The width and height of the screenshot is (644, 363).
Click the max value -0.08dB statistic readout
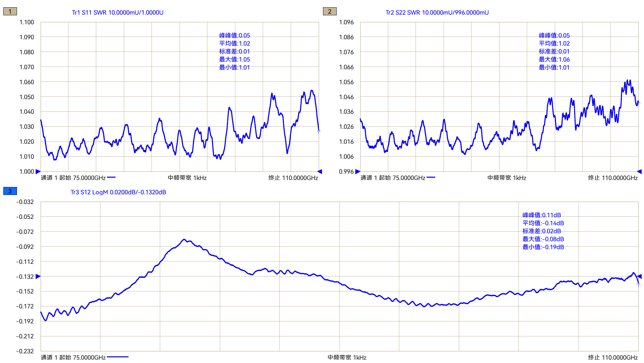[543, 239]
